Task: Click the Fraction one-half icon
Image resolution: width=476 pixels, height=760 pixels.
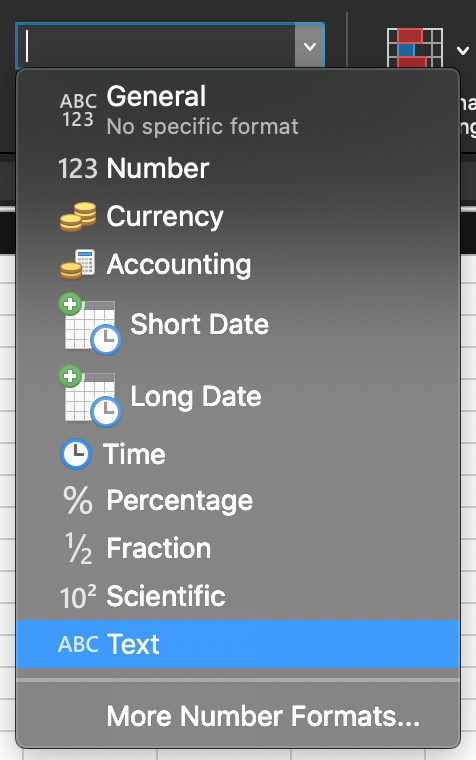Action: coord(78,548)
